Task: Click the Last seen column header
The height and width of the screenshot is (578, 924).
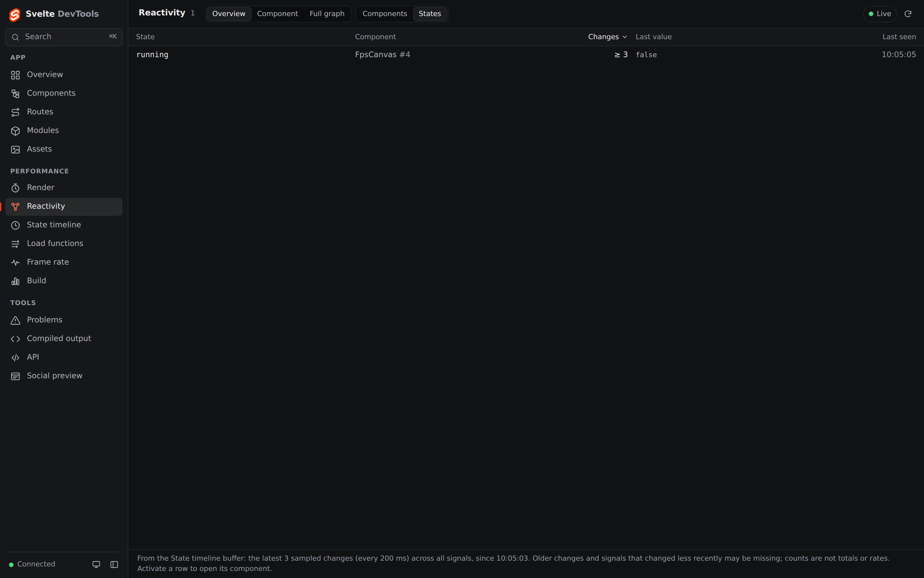Action: click(899, 37)
